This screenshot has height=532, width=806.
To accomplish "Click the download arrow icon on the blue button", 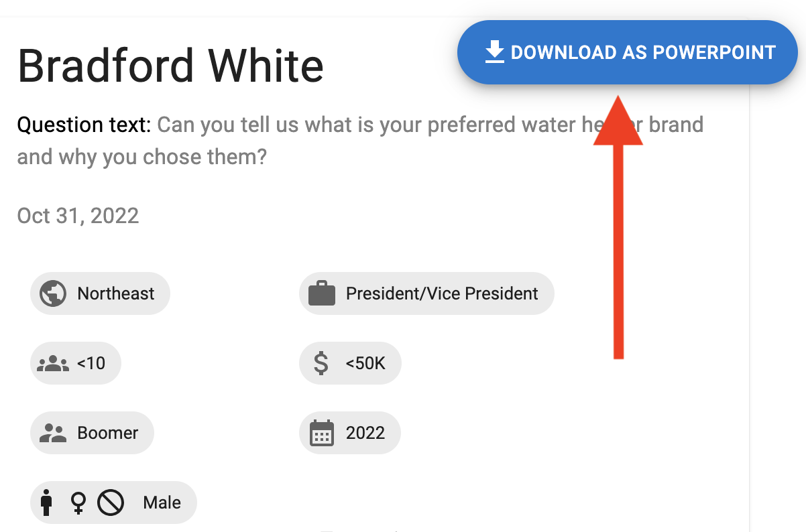I will [495, 51].
